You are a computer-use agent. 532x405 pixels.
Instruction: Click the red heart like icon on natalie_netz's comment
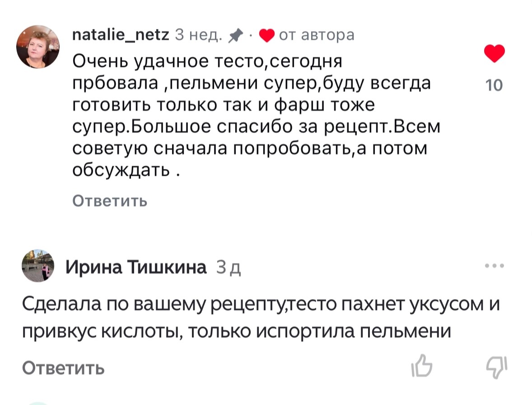pyautogui.click(x=495, y=53)
